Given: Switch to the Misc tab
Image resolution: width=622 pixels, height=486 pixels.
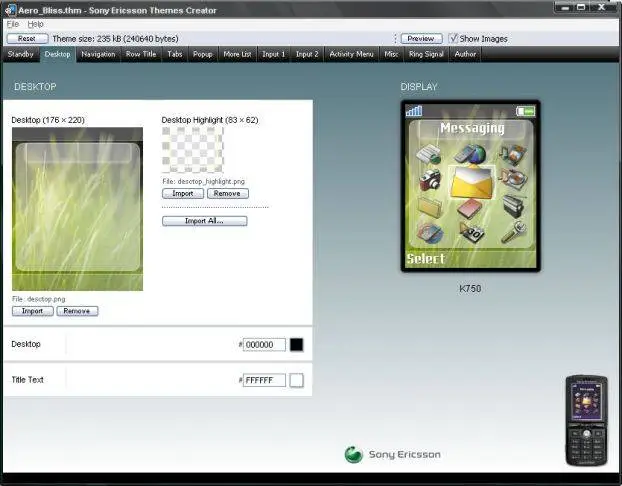Looking at the screenshot, I should pyautogui.click(x=391, y=54).
